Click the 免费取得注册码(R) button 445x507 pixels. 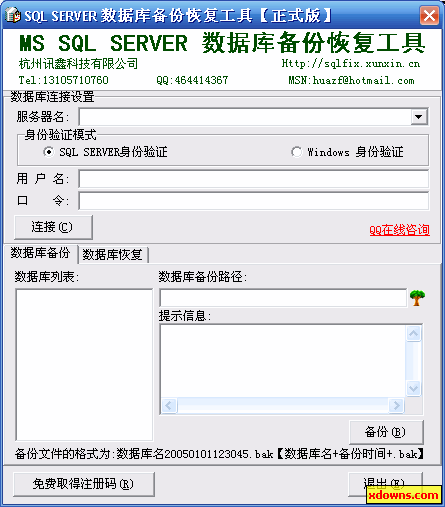tap(84, 484)
